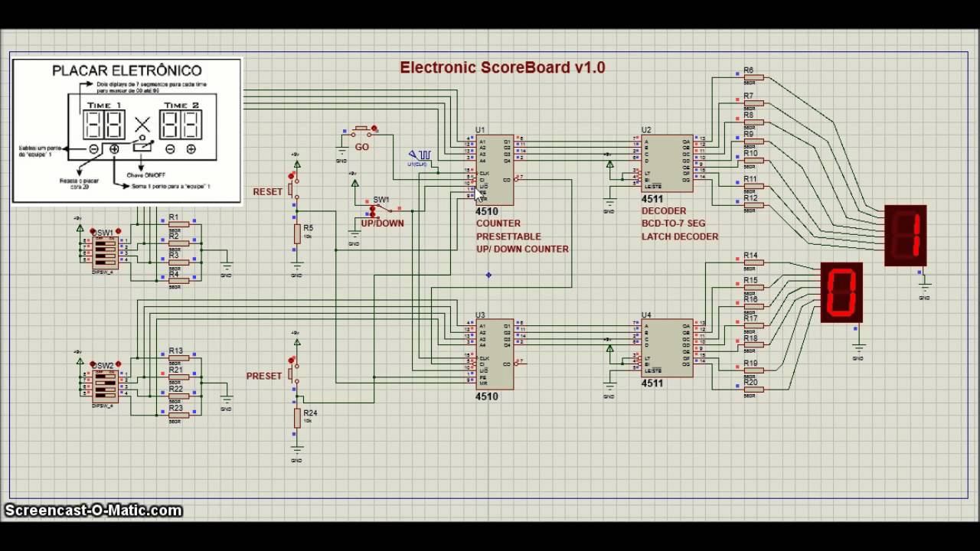Select resistor R4
The image size is (980, 551).
178,281
